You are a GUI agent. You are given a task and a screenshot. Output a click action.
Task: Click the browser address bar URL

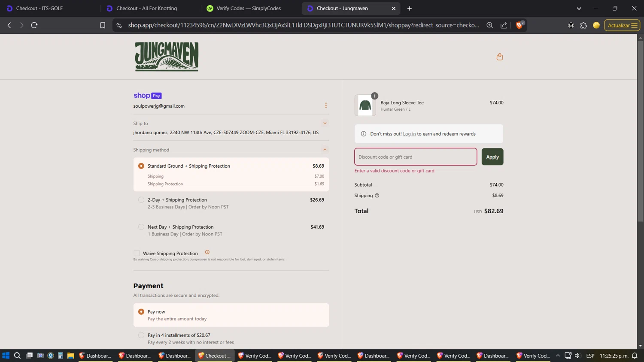(304, 25)
